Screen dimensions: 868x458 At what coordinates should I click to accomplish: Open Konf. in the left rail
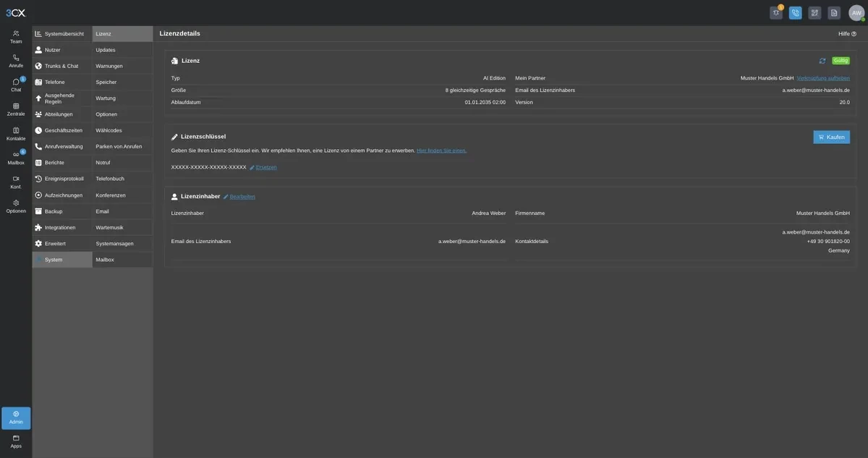(16, 182)
